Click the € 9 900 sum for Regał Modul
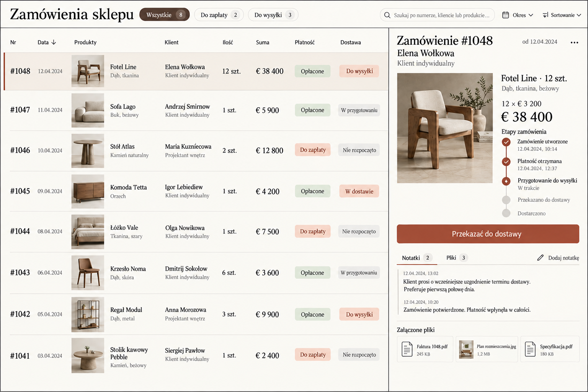Screen dimensions: 588x392 [x=267, y=315]
